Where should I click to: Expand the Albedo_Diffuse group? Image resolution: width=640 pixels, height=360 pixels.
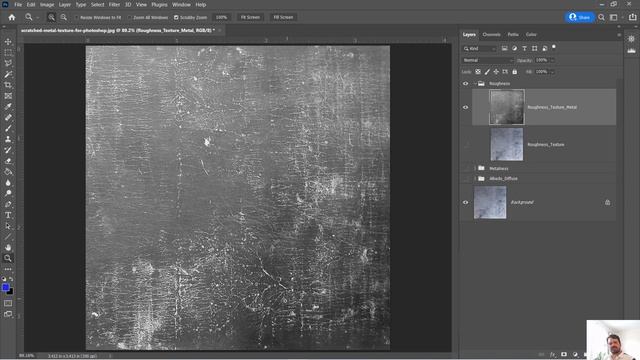coord(475,178)
